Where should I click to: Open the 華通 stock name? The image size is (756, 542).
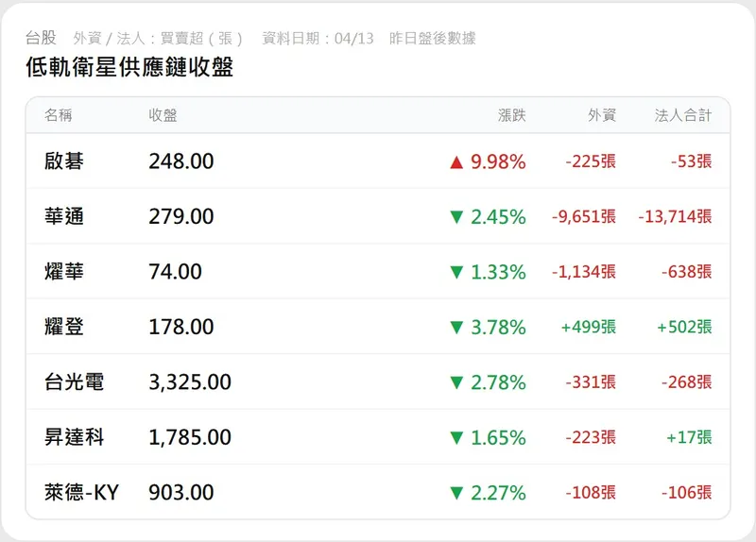tap(64, 216)
